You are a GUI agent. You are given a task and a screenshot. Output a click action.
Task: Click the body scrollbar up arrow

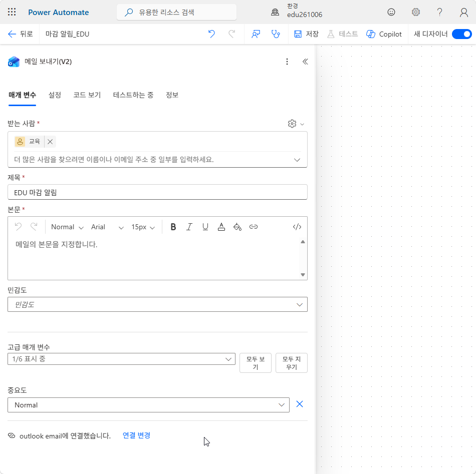click(x=303, y=242)
